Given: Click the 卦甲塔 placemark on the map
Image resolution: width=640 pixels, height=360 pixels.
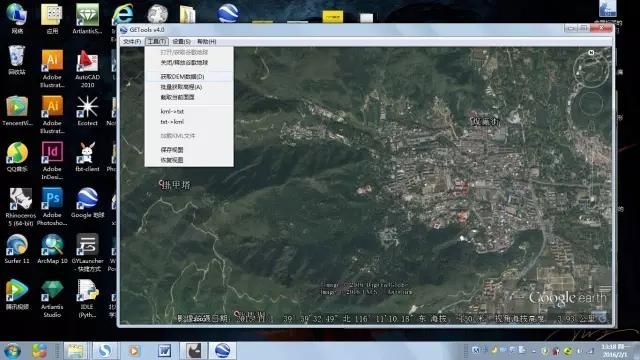Looking at the screenshot, I should (x=174, y=185).
